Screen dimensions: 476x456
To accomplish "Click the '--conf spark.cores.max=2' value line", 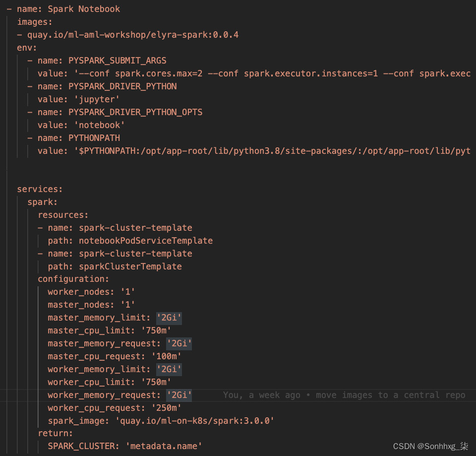I will (254, 73).
